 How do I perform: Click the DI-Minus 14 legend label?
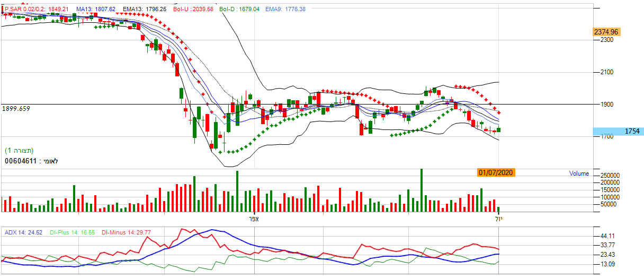126,232
